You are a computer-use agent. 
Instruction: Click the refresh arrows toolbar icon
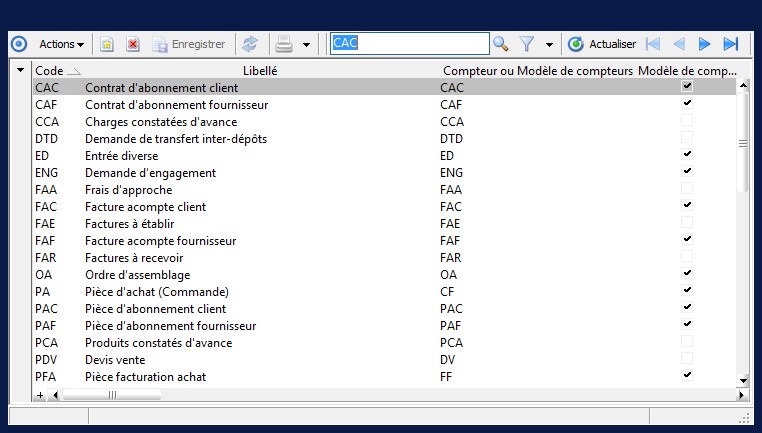tap(250, 44)
